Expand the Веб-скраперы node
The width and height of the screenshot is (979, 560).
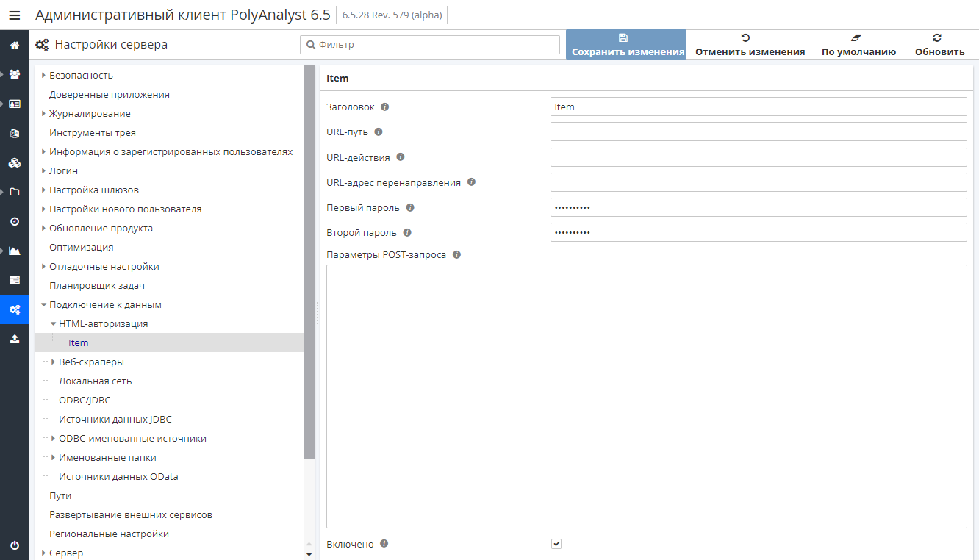(54, 362)
